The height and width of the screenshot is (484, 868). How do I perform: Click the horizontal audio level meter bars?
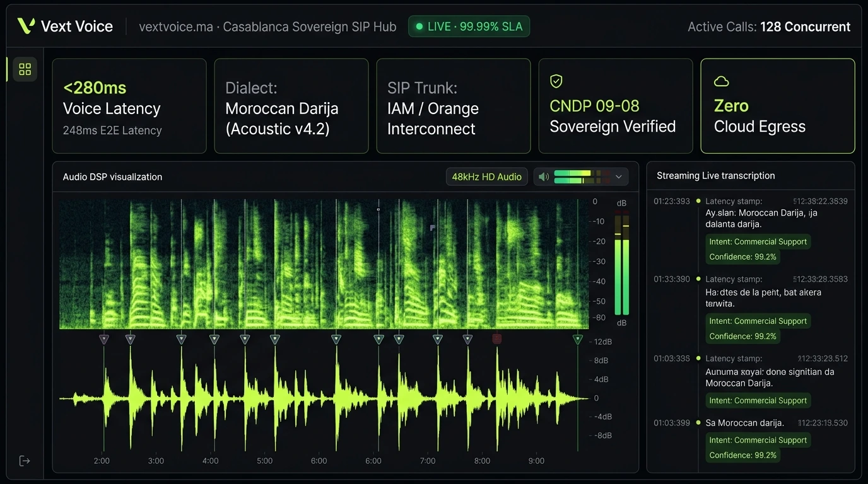click(x=582, y=177)
